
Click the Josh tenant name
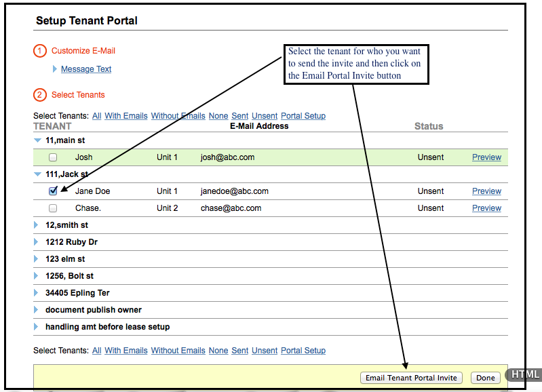[84, 157]
